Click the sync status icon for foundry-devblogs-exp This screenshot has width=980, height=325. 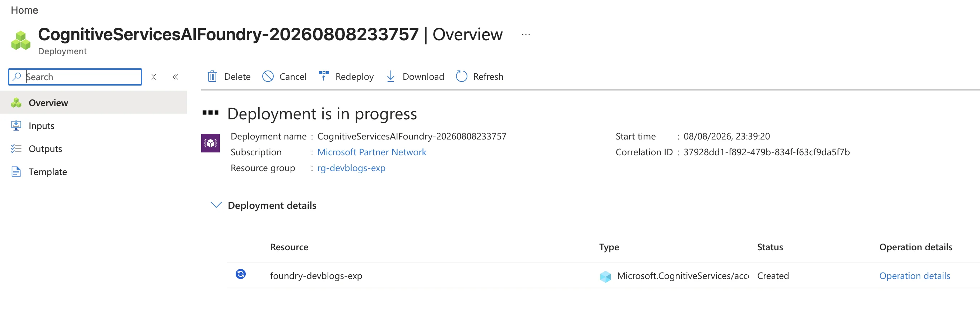point(241,274)
